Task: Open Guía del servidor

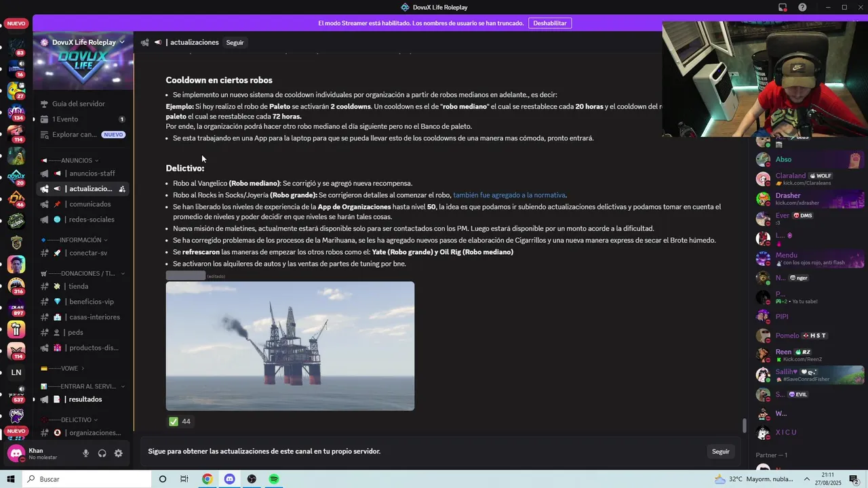Action: 83,104
